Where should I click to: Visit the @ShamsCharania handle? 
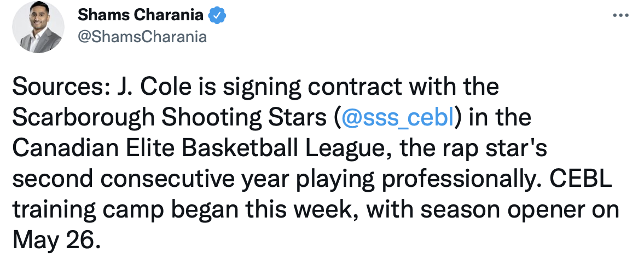142,37
